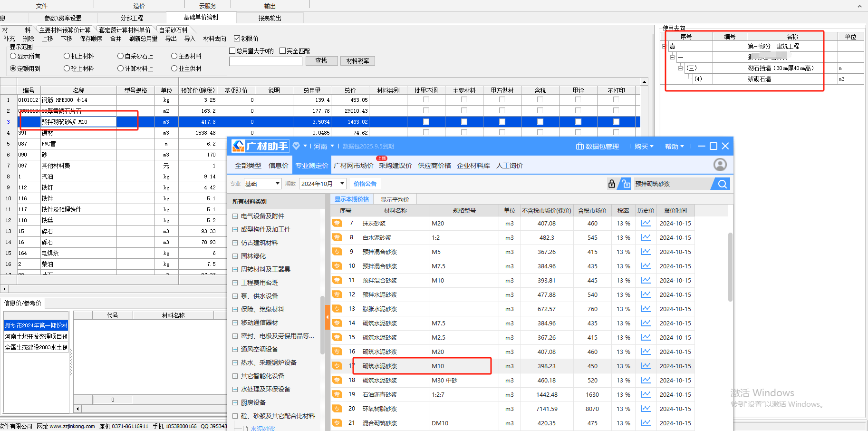The image size is (868, 431).
Task: Click the category tree vertical scrollbar
Action: (322, 325)
